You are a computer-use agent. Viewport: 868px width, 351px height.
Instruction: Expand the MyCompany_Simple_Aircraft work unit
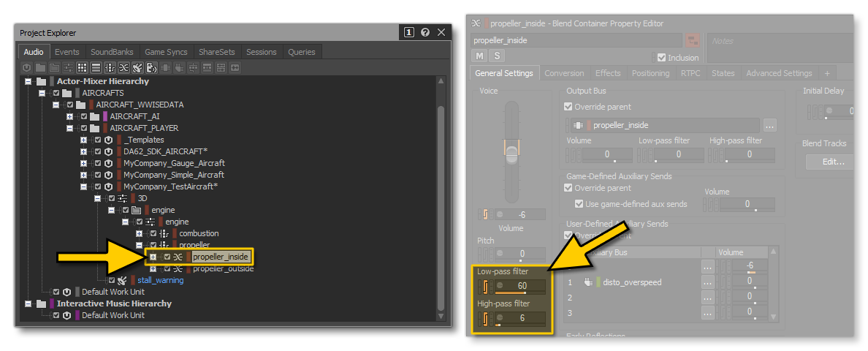[83, 175]
